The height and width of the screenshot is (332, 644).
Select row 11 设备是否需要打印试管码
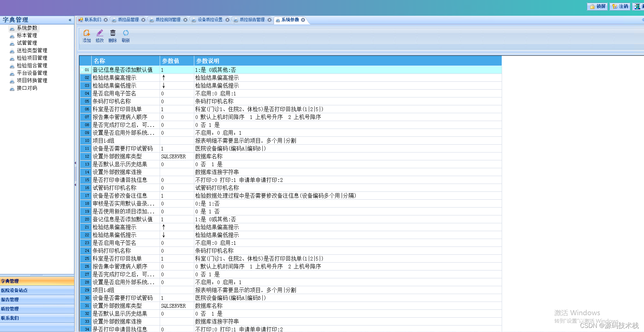(291, 148)
